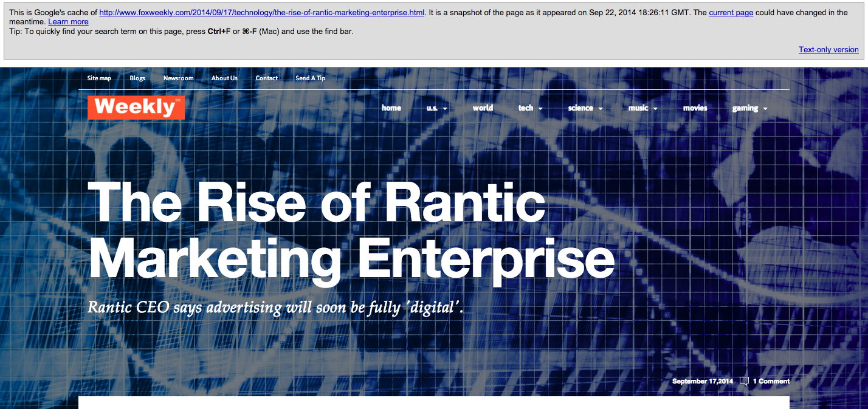The width and height of the screenshot is (868, 409).
Task: Select the music nav item
Action: click(638, 108)
